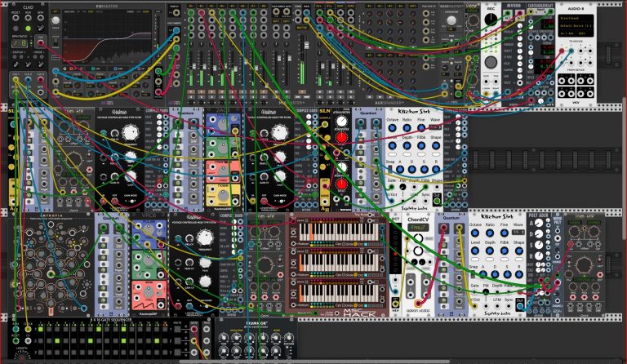The image size is (627, 364).
Task: Click Ratio knob on upper-row Kitchen Sink
Action: click(x=407, y=128)
